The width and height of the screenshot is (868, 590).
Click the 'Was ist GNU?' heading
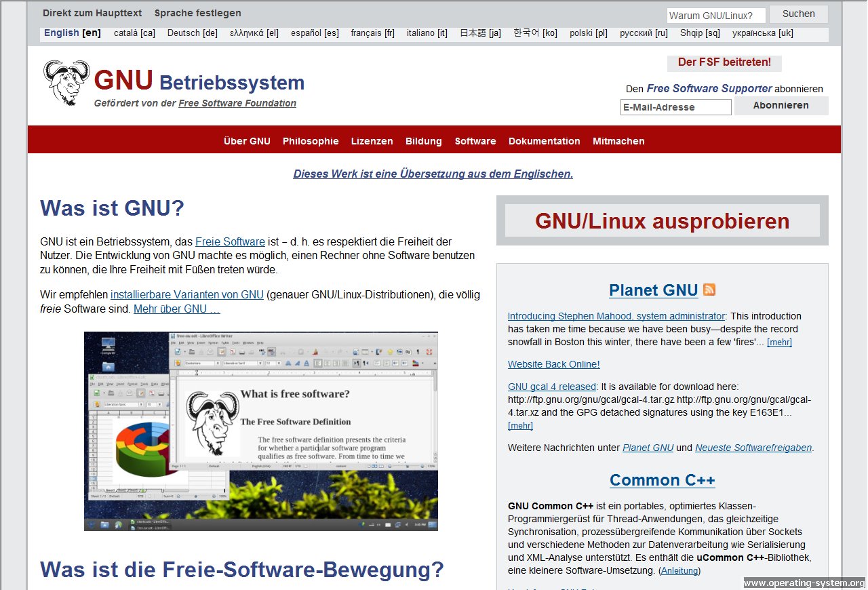(x=113, y=208)
